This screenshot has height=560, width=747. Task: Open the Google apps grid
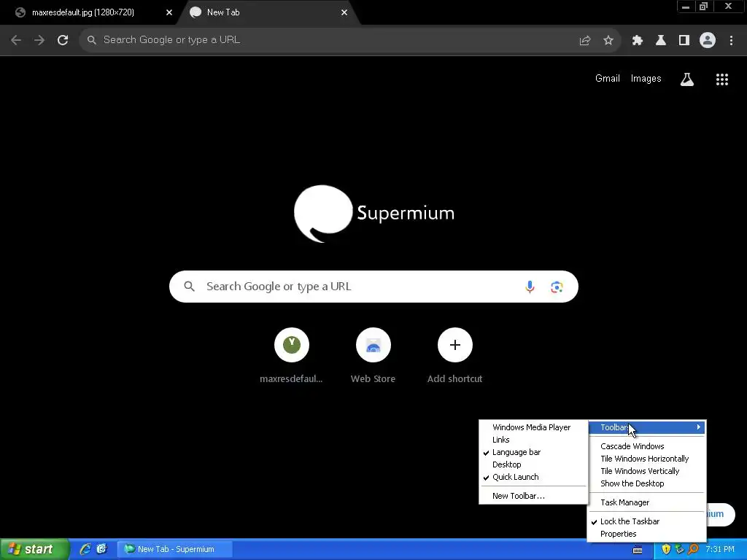point(721,79)
